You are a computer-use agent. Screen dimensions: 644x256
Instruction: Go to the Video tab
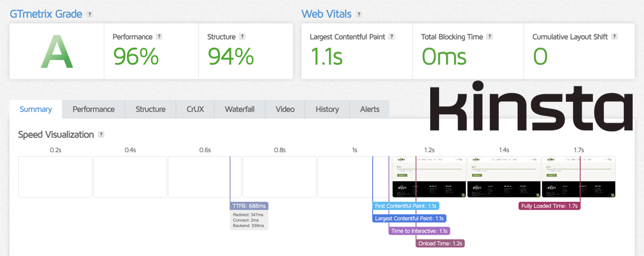pos(285,109)
